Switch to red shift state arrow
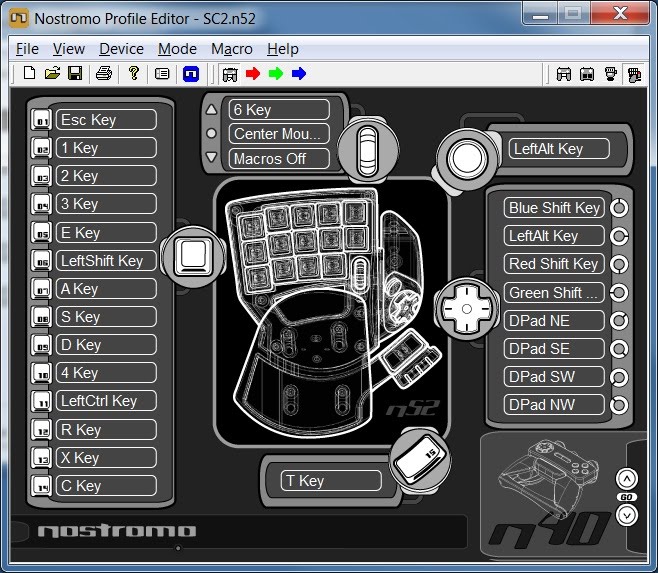Screen dimensions: 658x573 pyautogui.click(x=253, y=74)
